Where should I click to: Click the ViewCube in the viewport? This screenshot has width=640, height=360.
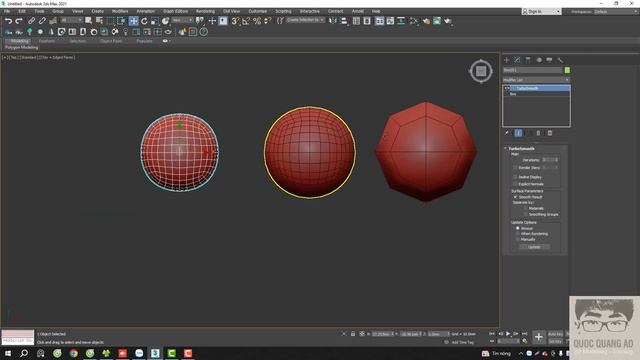click(x=481, y=71)
